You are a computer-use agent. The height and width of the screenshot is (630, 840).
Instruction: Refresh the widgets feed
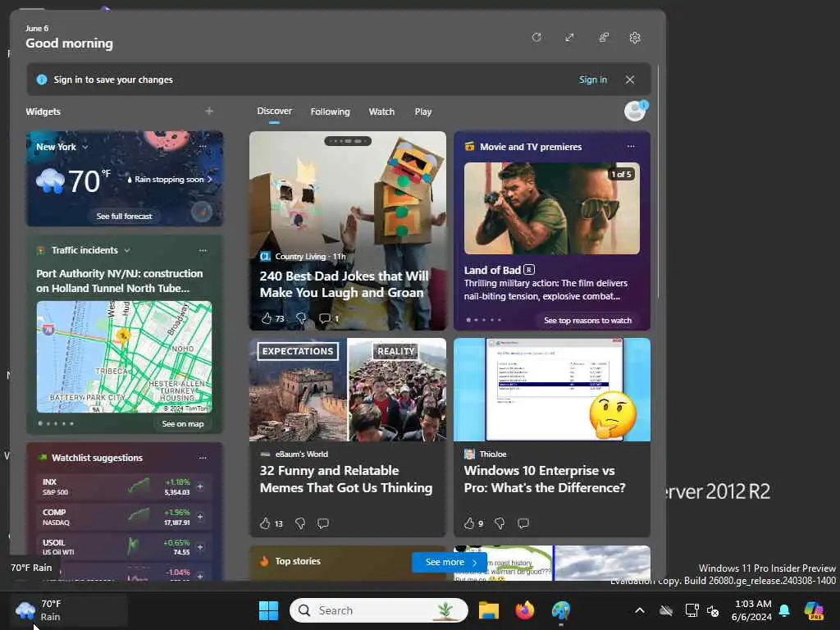536,38
